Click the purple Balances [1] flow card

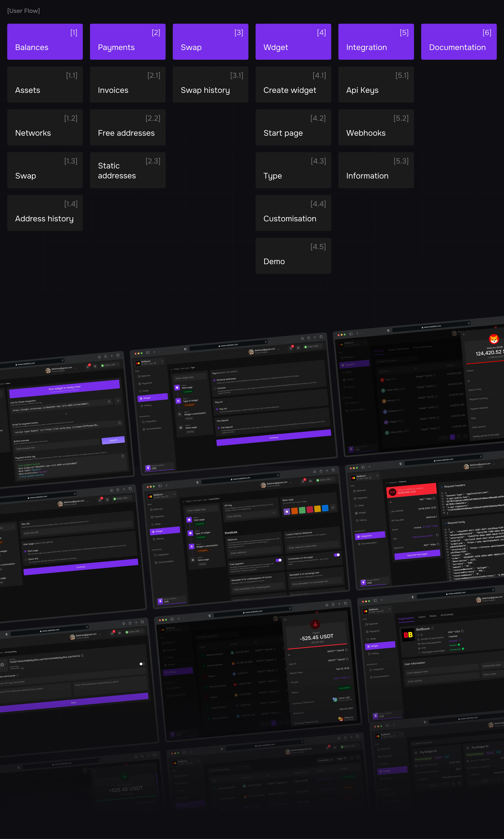[x=45, y=42]
